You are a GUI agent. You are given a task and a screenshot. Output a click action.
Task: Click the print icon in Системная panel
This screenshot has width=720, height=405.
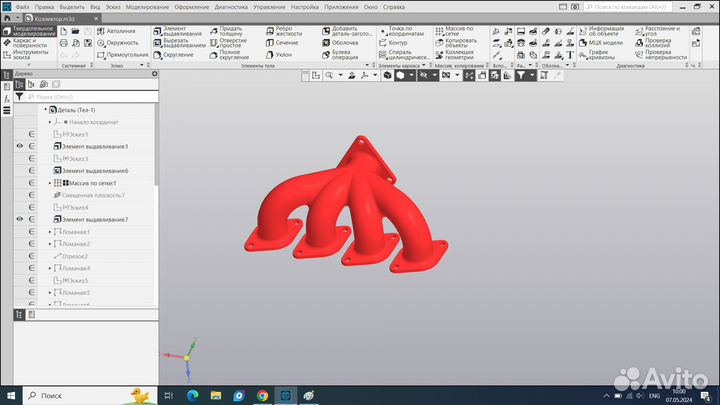[x=63, y=43]
